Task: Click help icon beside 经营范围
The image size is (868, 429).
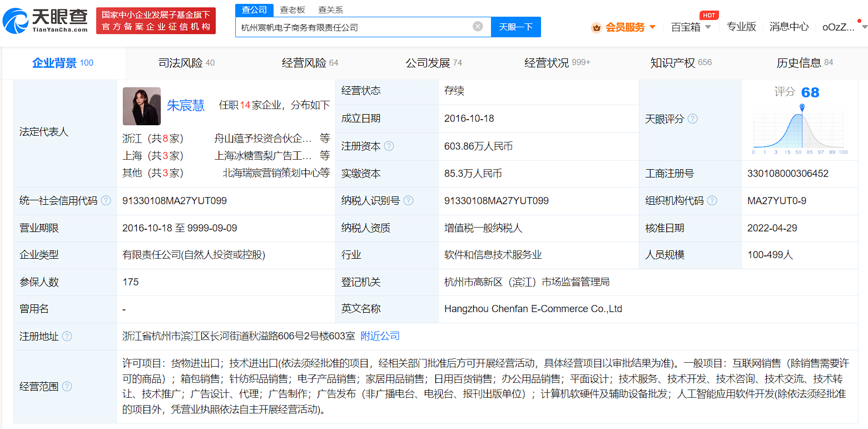Action: click(67, 387)
